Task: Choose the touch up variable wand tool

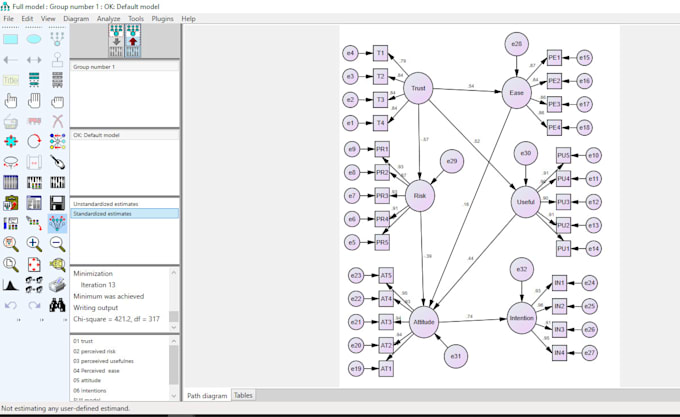Action: pos(57,162)
